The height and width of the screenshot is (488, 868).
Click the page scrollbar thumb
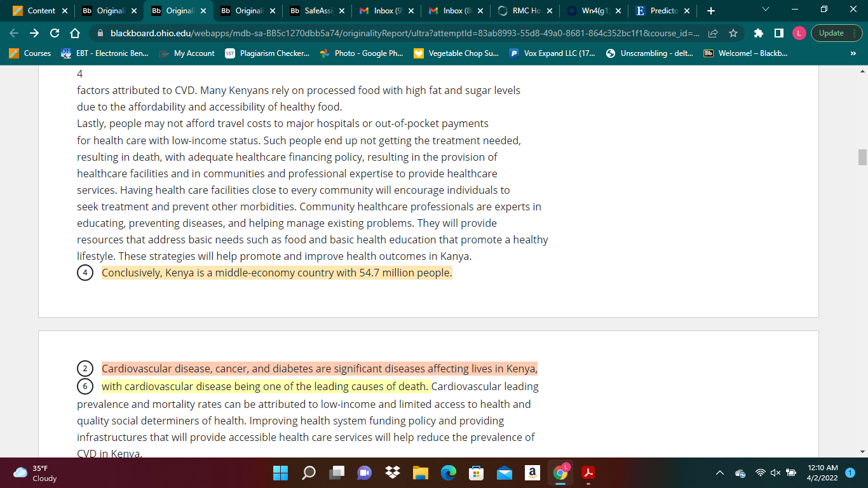pyautogui.click(x=862, y=157)
